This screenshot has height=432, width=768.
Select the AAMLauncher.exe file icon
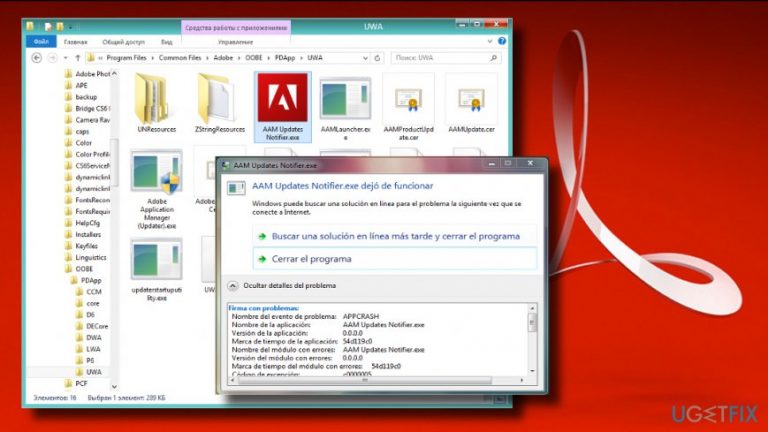click(345, 99)
